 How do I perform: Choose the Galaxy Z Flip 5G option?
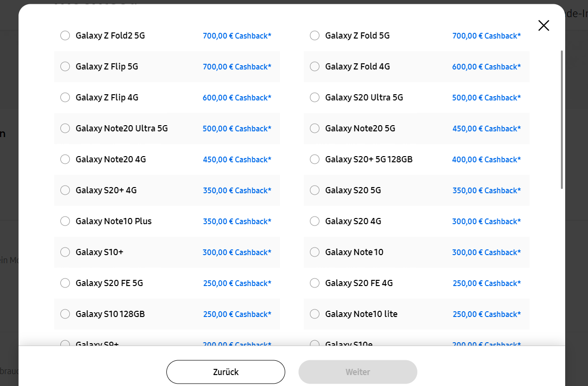(65, 67)
